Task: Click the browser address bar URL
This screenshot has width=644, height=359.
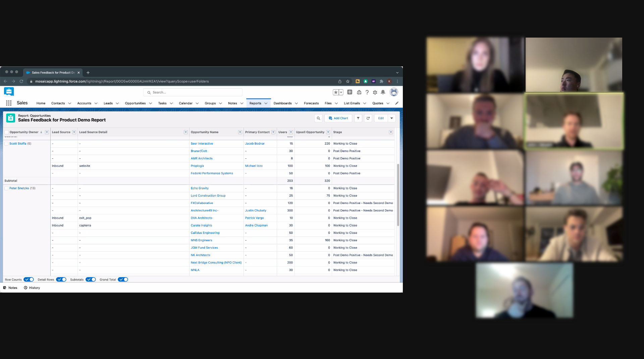Action: pyautogui.click(x=122, y=81)
